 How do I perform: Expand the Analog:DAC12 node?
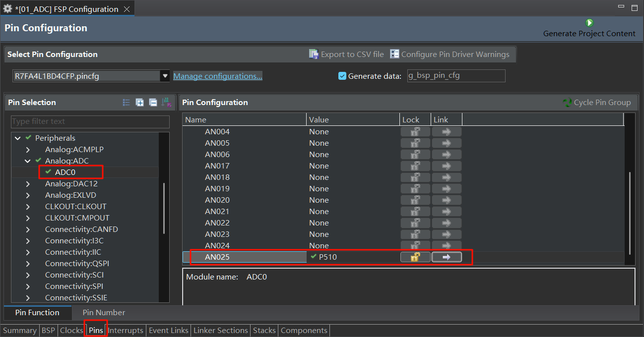point(28,184)
